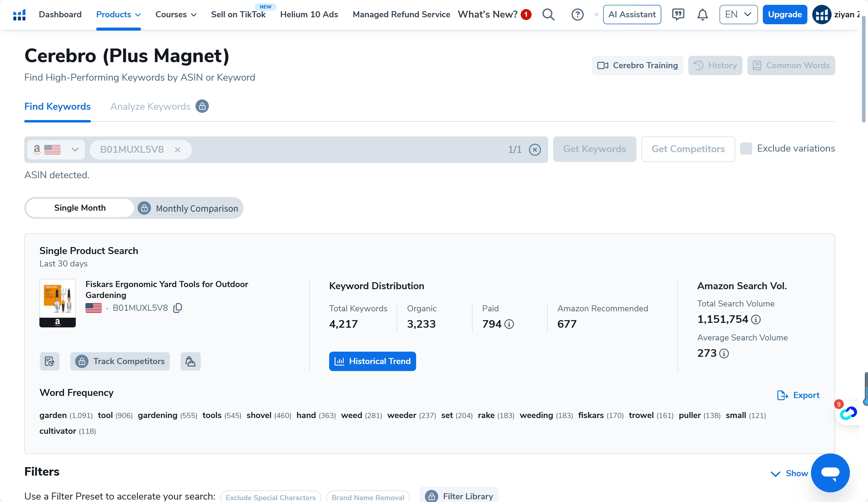Open the Products menu

point(118,15)
